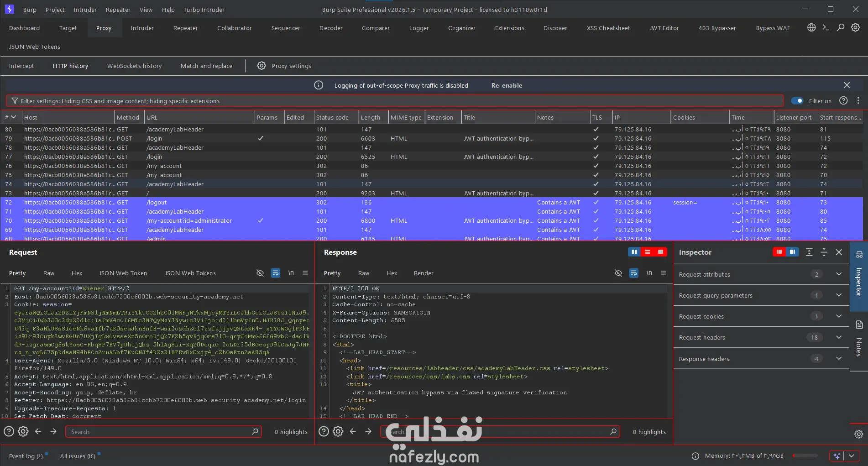Switch to side-by-side request/response layout
Image resolution: width=868 pixels, height=466 pixels.
(634, 252)
